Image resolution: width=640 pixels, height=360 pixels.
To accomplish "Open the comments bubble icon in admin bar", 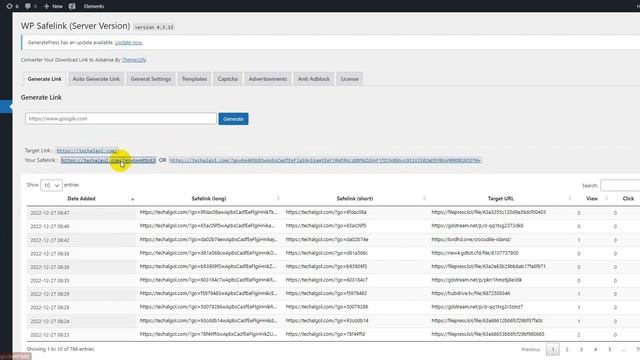I will tap(31, 6).
